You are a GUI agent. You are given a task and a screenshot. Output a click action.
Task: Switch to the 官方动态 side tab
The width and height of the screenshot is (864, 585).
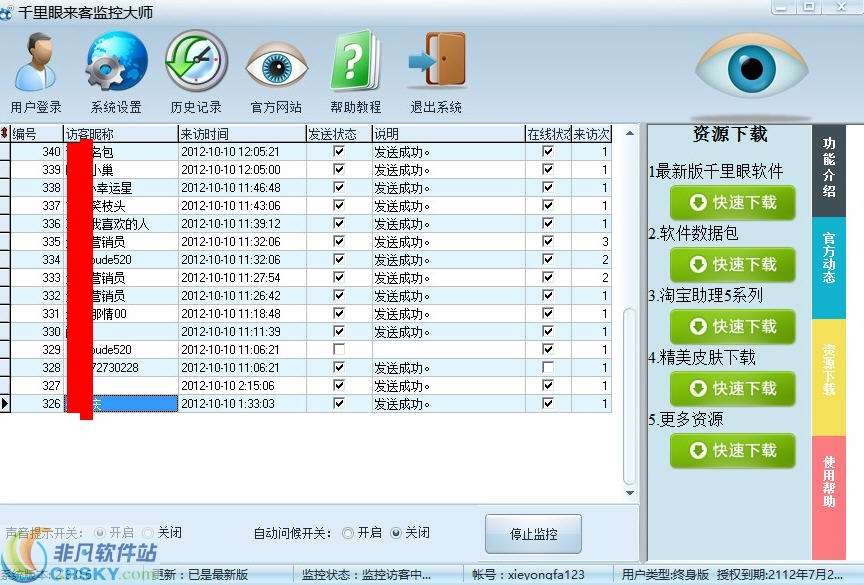click(x=829, y=267)
